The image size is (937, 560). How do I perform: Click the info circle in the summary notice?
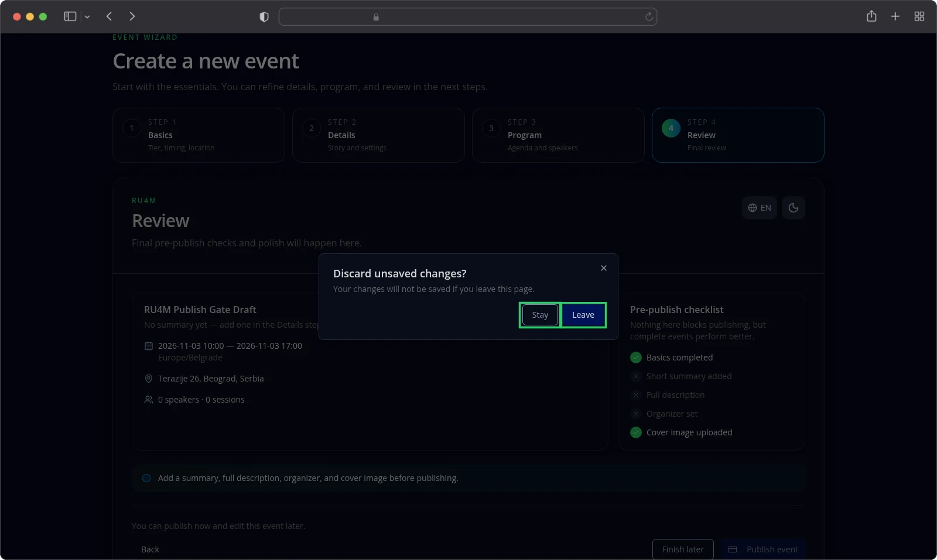tap(146, 478)
